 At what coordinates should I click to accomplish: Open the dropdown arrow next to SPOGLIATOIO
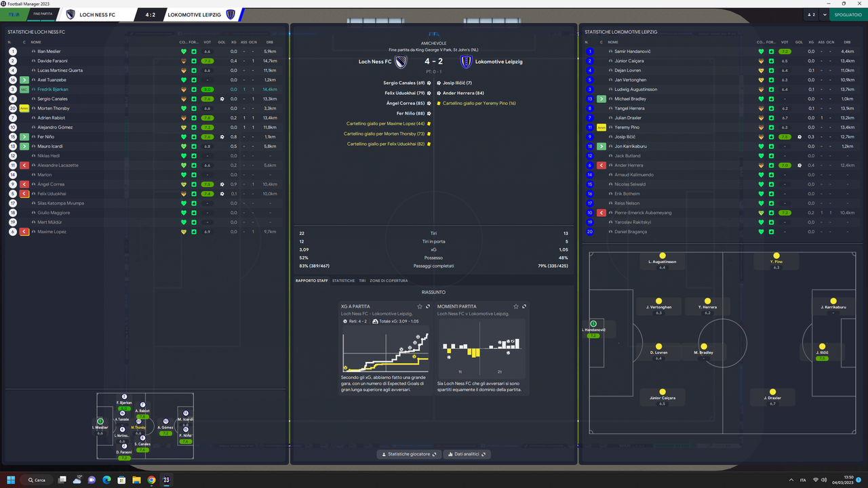click(x=825, y=14)
